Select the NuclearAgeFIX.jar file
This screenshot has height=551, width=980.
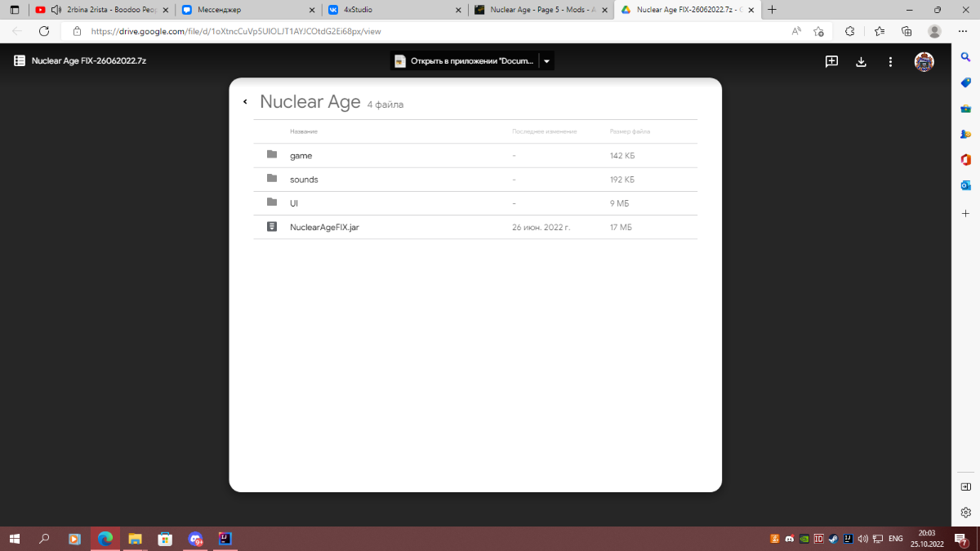475,227
